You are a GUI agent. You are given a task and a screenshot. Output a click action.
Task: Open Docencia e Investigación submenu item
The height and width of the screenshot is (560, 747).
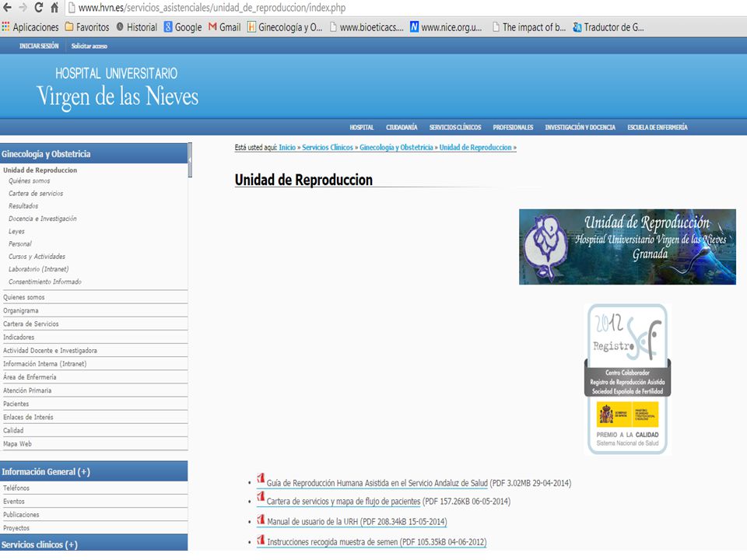pos(42,219)
